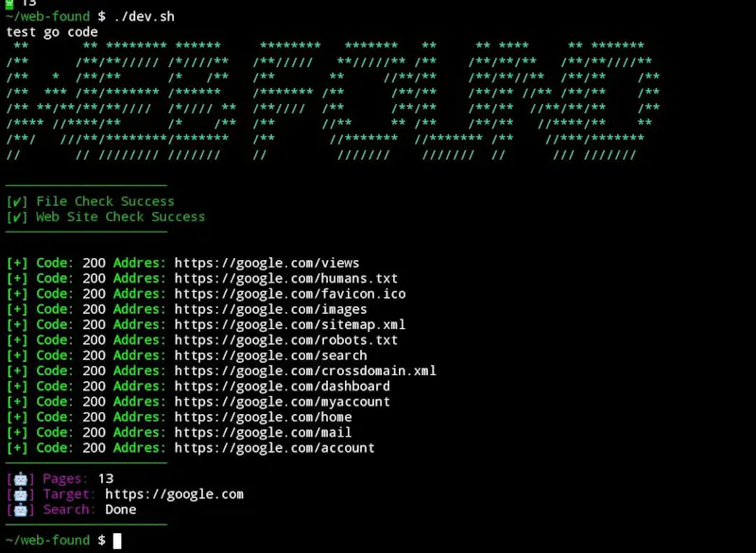Click the [+] marker on the views row
756x553 pixels.
(x=17, y=263)
